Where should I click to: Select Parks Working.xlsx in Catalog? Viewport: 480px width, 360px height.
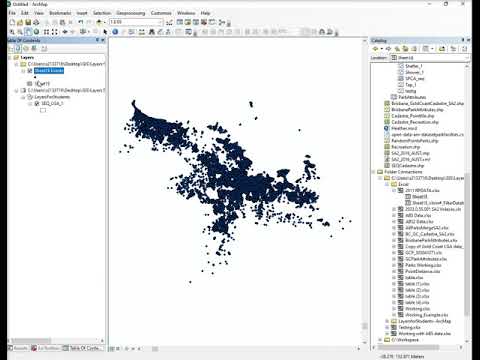423,265
